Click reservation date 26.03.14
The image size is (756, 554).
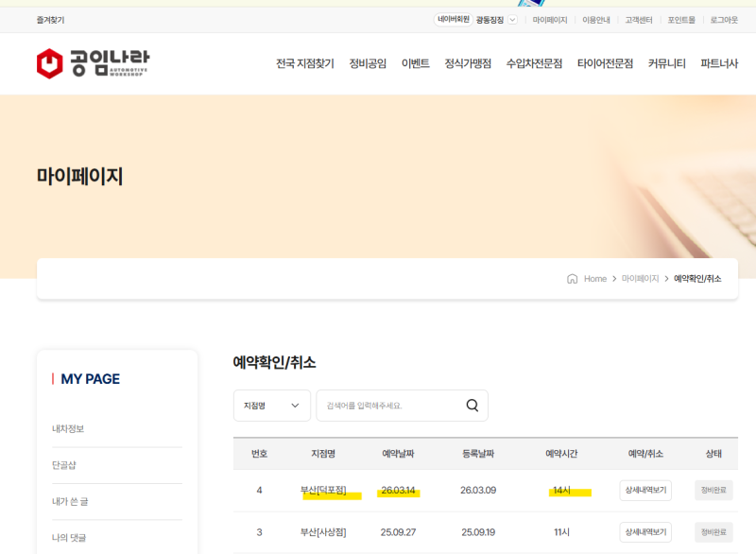pyautogui.click(x=398, y=490)
